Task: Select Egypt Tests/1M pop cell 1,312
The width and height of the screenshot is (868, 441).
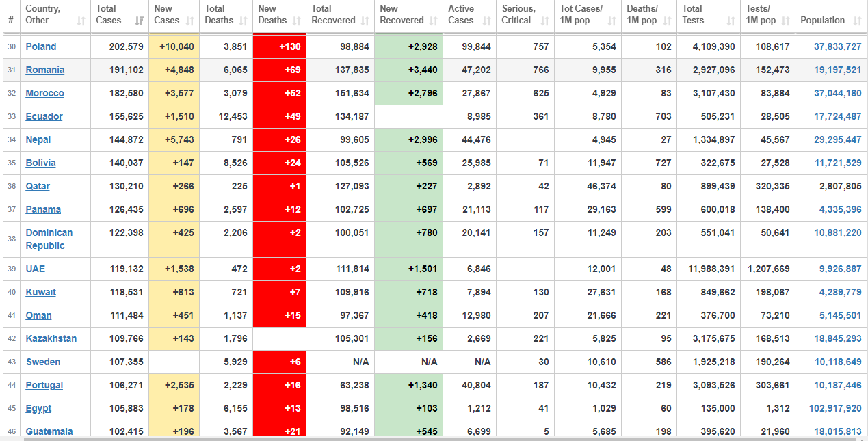Action: click(768, 408)
